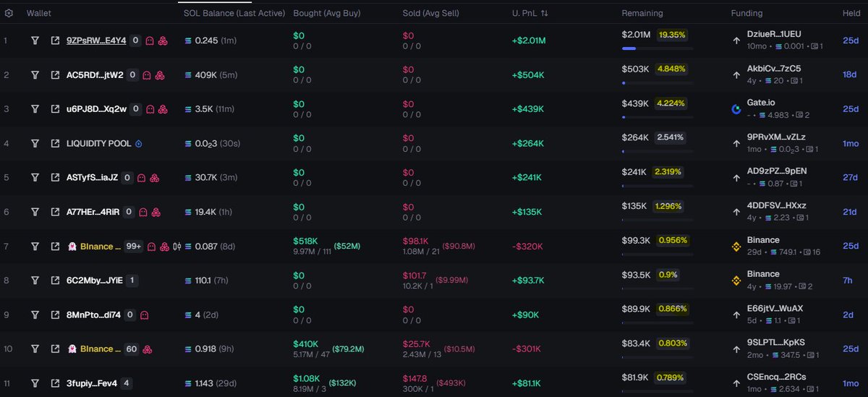868x397 pixels.
Task: Click the Gate.io logo in Funding column
Action: tap(736, 109)
